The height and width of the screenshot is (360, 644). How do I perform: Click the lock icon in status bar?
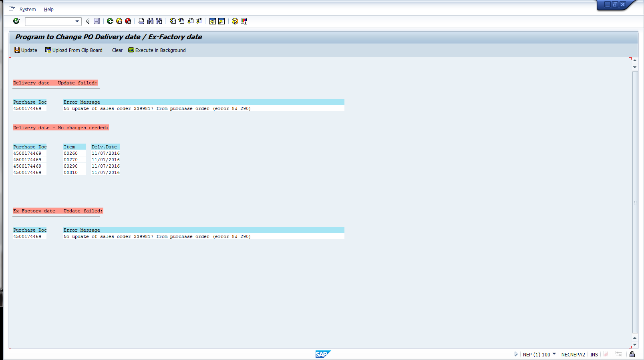[632, 354]
